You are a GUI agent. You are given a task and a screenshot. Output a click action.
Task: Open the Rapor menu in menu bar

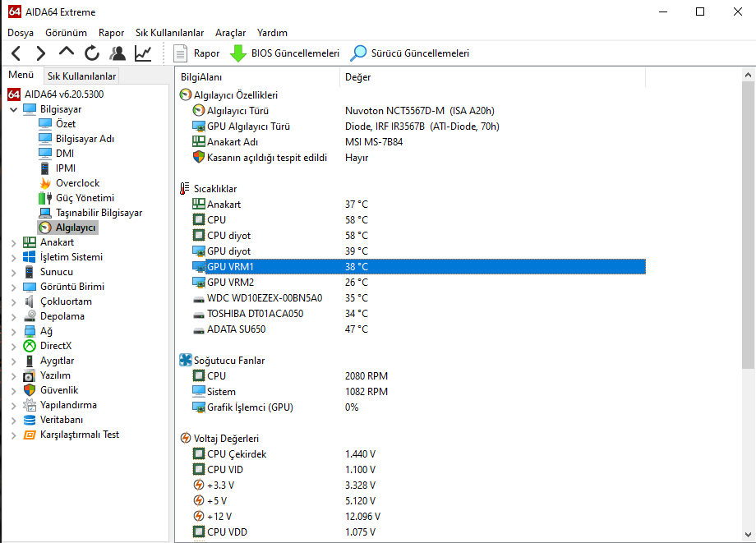[112, 33]
